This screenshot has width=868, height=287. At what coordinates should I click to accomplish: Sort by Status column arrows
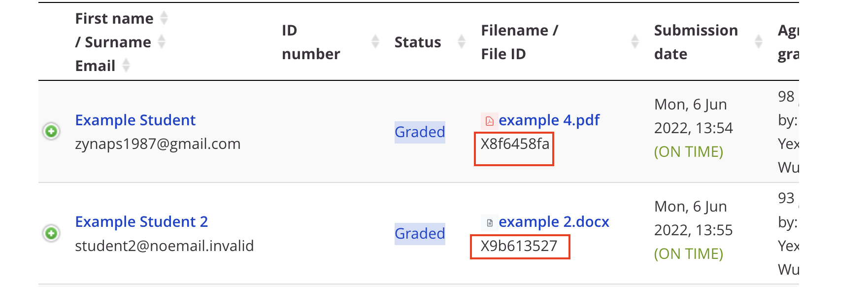[462, 42]
